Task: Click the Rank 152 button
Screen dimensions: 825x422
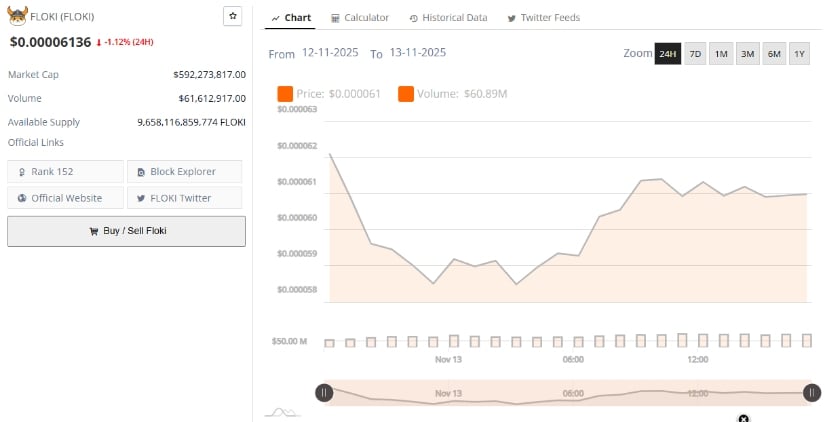Action: (x=65, y=172)
